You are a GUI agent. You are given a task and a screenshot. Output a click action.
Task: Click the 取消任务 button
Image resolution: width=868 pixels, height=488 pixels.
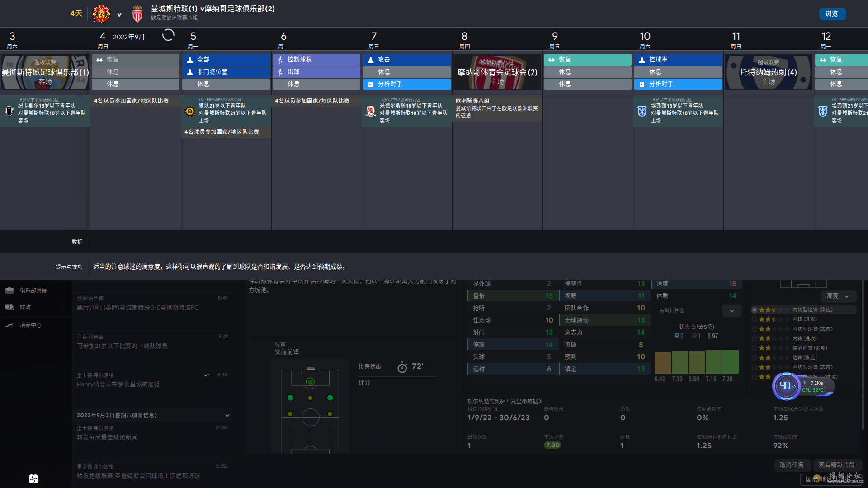click(x=792, y=465)
